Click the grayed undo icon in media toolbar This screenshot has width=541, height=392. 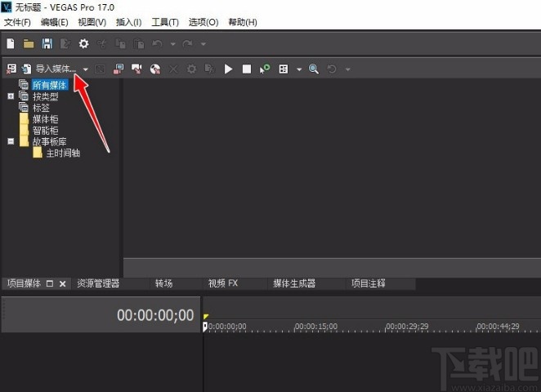click(x=332, y=69)
